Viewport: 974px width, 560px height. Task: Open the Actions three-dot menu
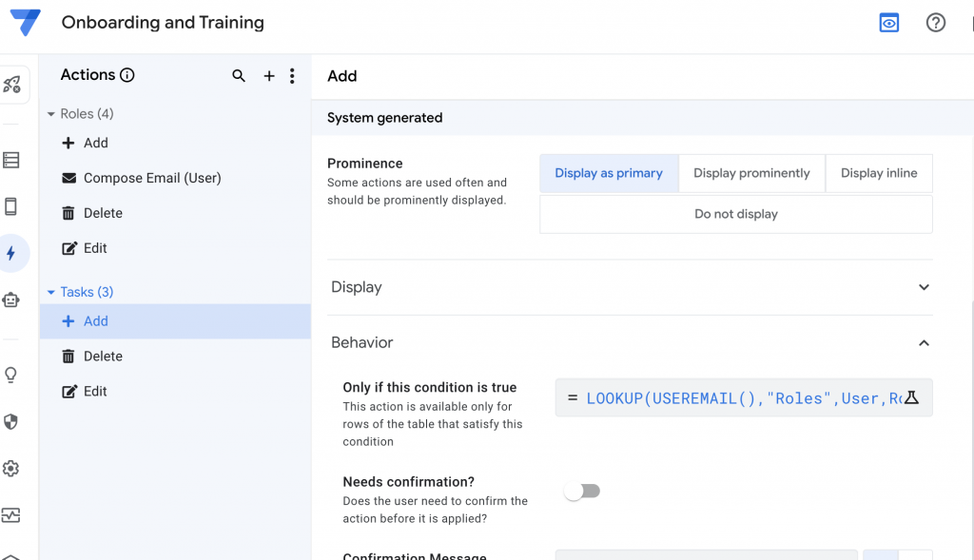tap(292, 76)
